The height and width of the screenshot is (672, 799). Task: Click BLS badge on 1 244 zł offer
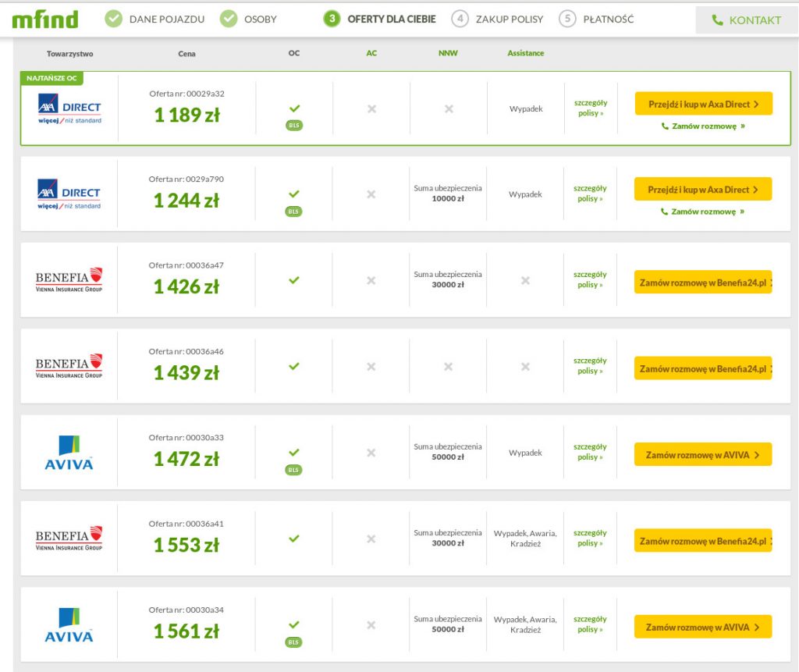tap(293, 212)
